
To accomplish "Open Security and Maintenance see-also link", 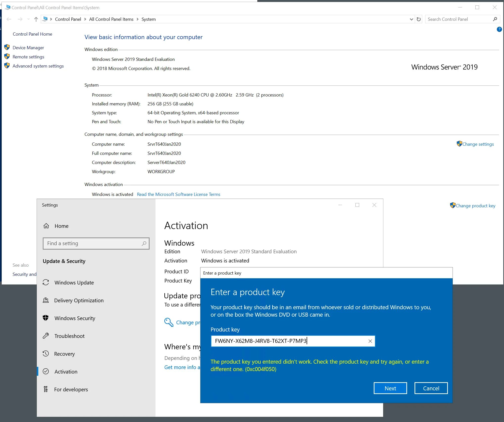I will tap(24, 274).
